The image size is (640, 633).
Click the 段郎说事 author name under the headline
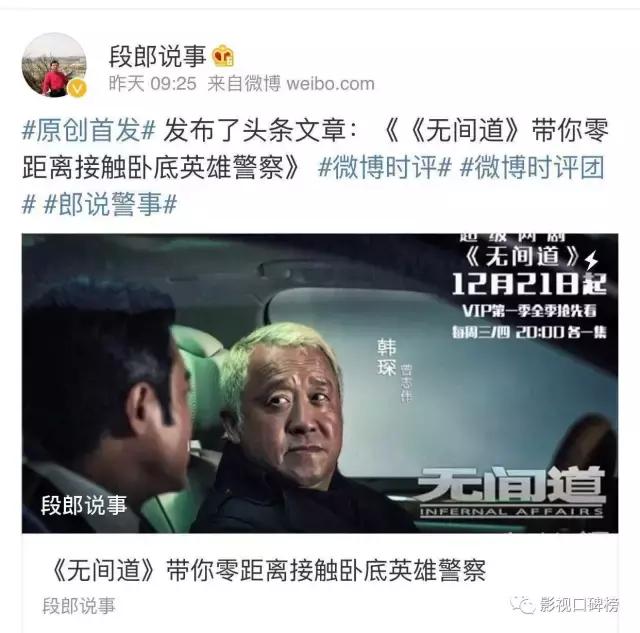click(x=79, y=605)
